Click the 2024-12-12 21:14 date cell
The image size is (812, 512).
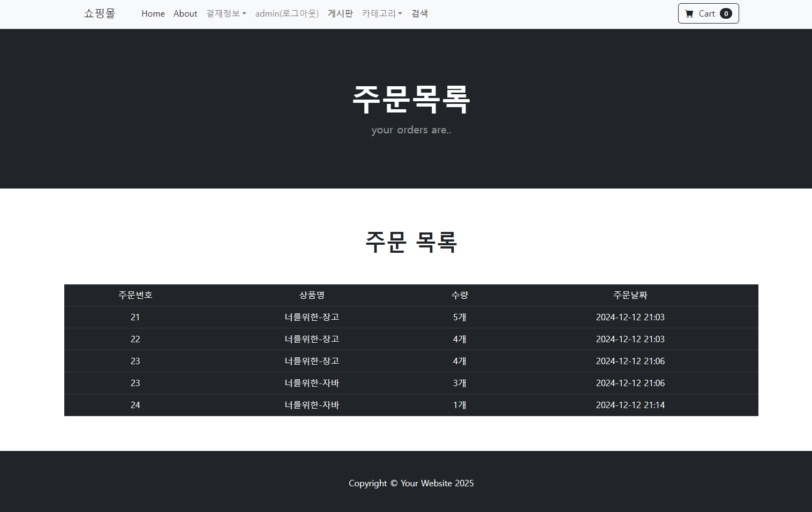pyautogui.click(x=630, y=405)
